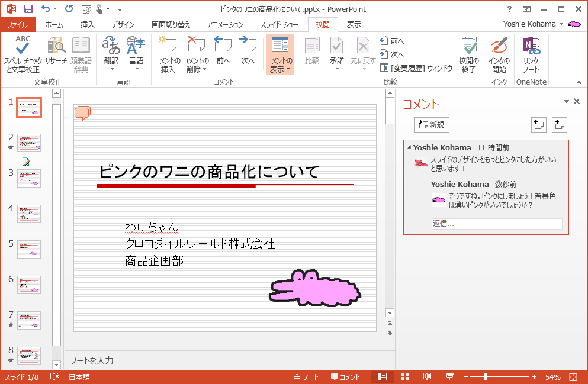The width and height of the screenshot is (588, 384).
Task: Switch to the 挿入 tab
Action: (88, 25)
